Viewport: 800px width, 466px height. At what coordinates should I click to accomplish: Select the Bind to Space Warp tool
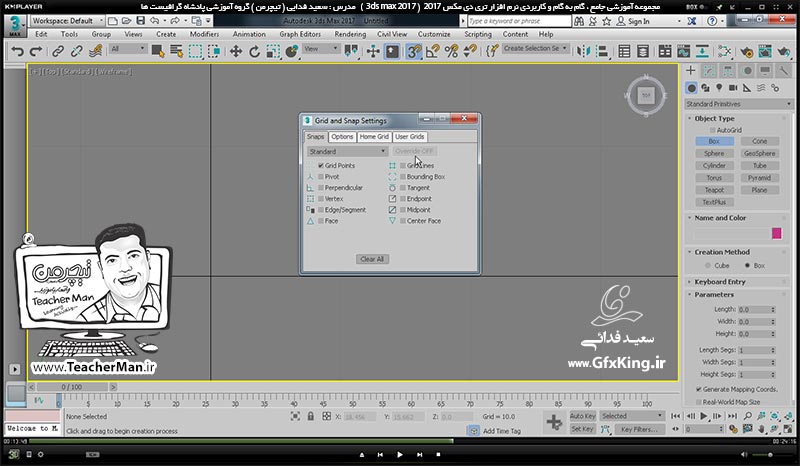coord(95,52)
